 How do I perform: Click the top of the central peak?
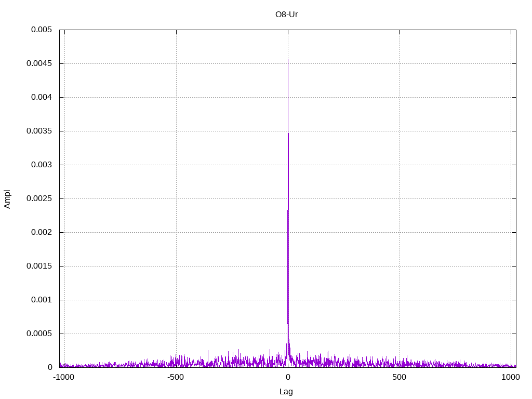pos(288,60)
